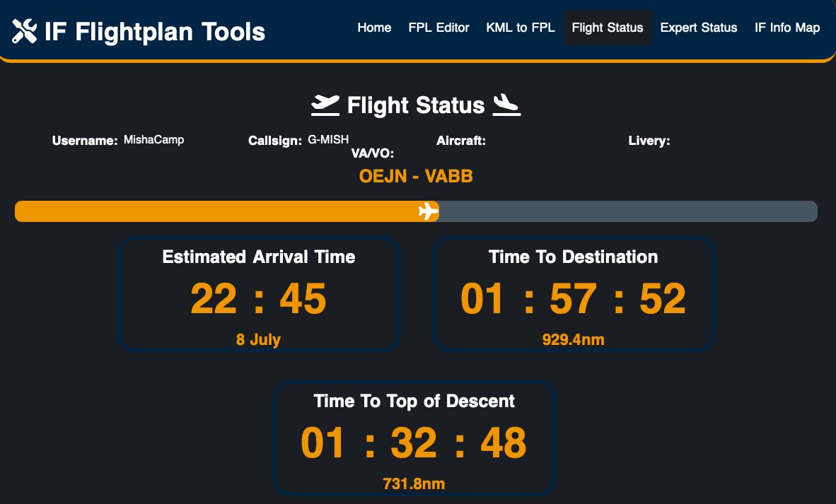
Task: Click the 929.4nm distance remaining value
Action: [573, 340]
